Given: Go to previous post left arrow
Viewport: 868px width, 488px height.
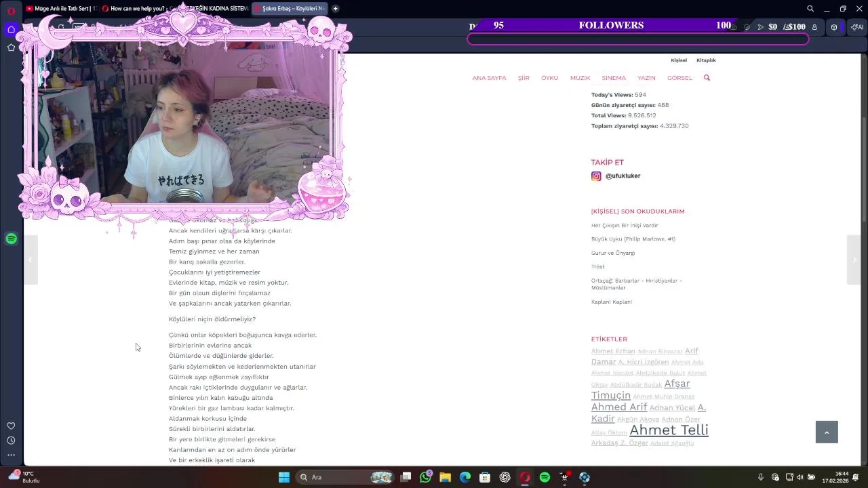Looking at the screenshot, I should [x=31, y=260].
